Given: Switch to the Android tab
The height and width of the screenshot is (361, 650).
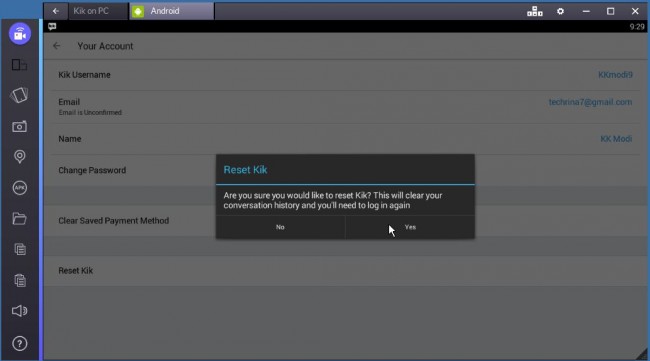Looking at the screenshot, I should tap(172, 11).
